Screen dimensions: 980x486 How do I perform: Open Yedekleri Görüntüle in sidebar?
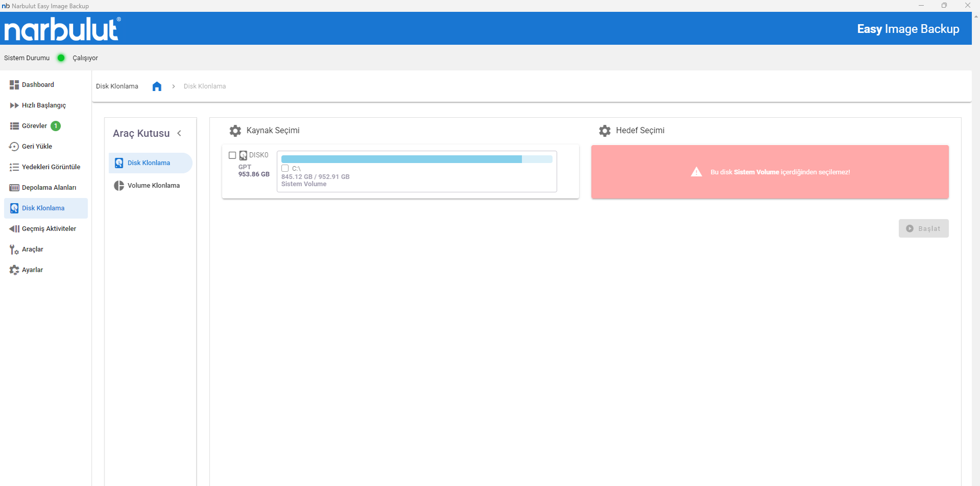[51, 167]
